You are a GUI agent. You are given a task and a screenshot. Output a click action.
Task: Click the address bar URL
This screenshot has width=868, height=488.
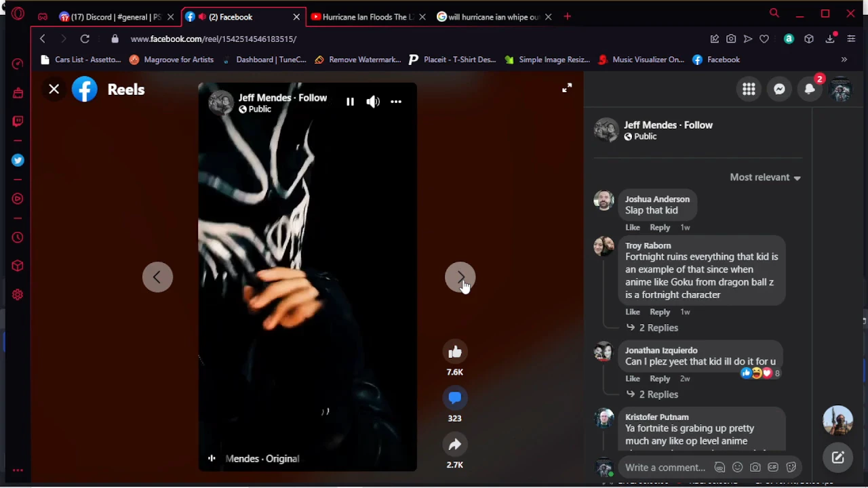[214, 39]
